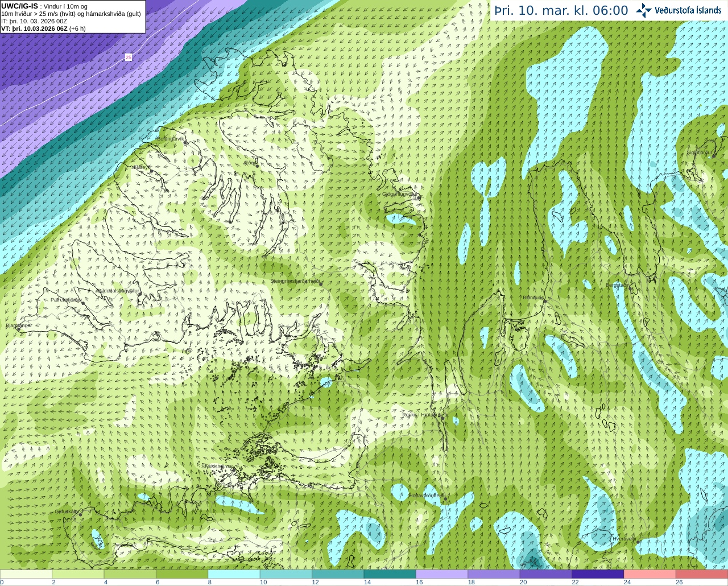The height and width of the screenshot is (586, 728).
Task: Pick the 24–26 m/s pink swatch
Action: [650, 574]
